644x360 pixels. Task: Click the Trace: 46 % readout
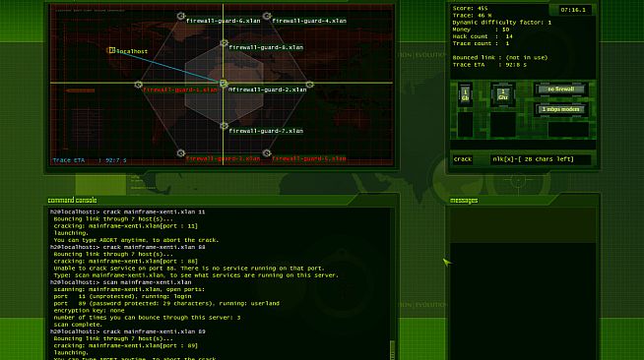(x=473, y=15)
